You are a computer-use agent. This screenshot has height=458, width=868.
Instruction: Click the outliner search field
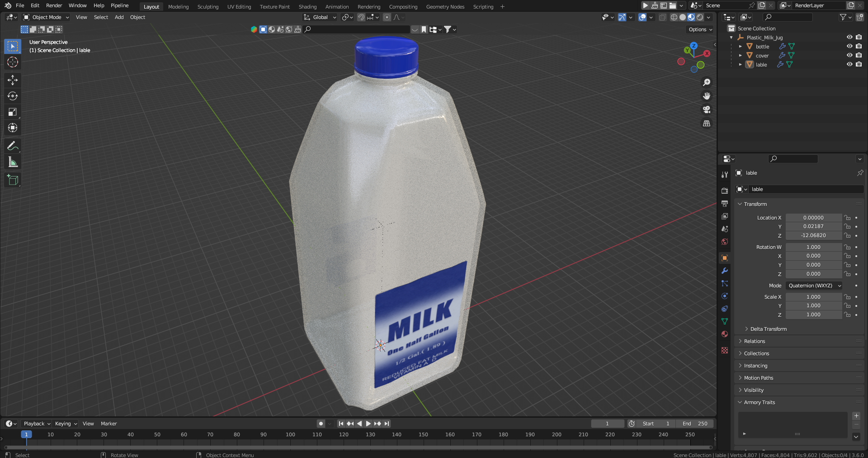(788, 17)
